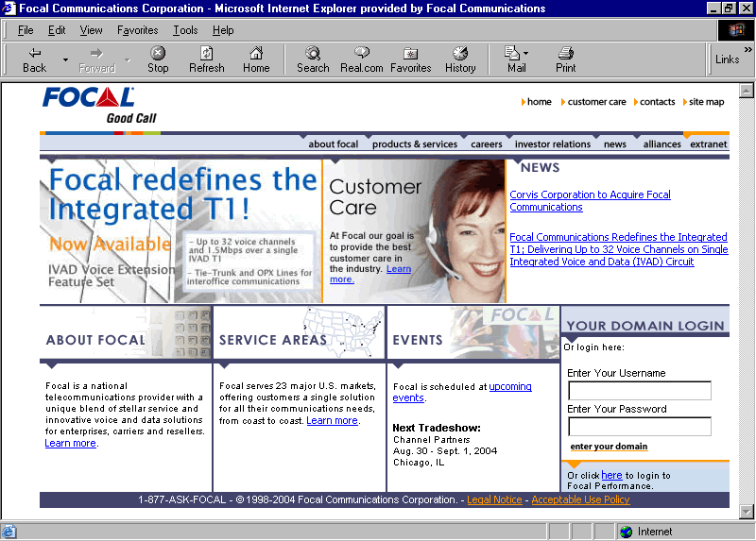Refresh the page via toolbar icon
756x541 pixels.
tap(206, 59)
